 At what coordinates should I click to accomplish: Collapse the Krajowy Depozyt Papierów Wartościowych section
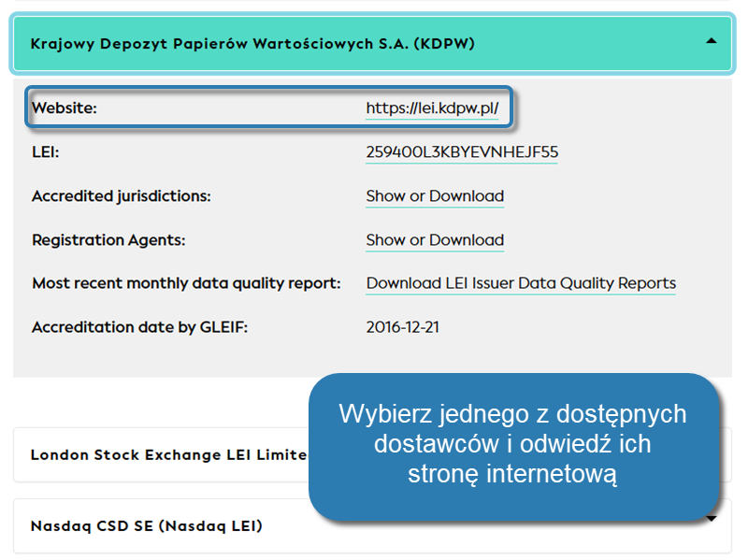[372, 43]
